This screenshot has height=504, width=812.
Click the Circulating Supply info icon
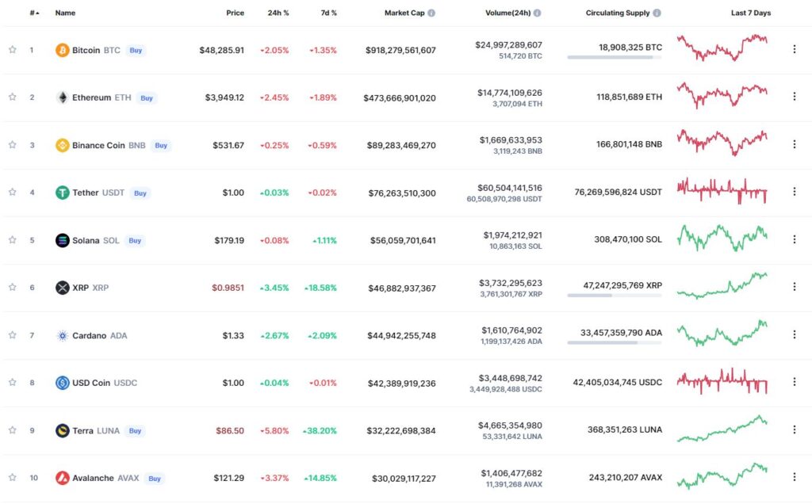pyautogui.click(x=657, y=13)
